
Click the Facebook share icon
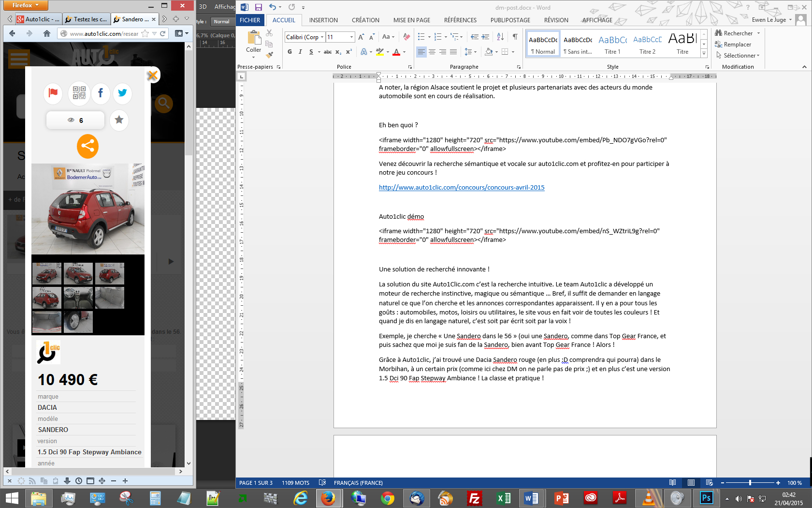101,93
